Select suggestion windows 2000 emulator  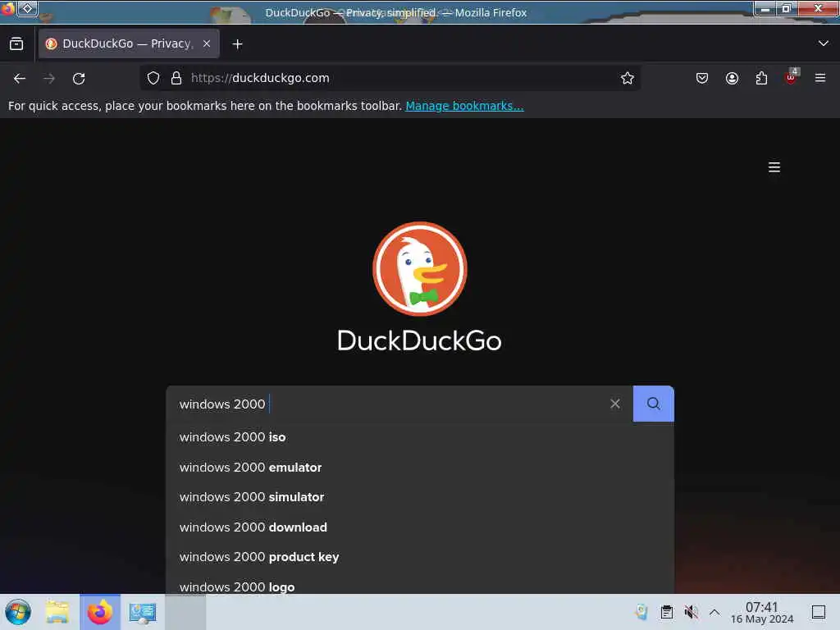[420, 467]
